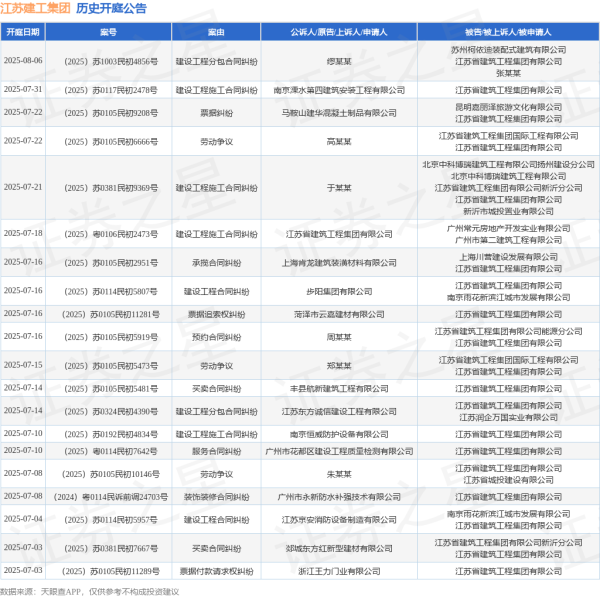The height and width of the screenshot is (597, 600).
Task: Click plaintiff 南京恒威防护设备有限公司
Action: (339, 434)
